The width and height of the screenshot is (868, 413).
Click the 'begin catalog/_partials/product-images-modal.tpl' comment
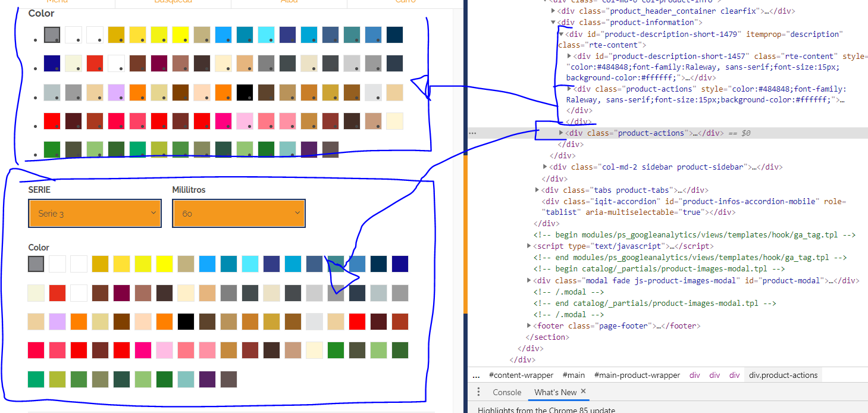pos(659,268)
